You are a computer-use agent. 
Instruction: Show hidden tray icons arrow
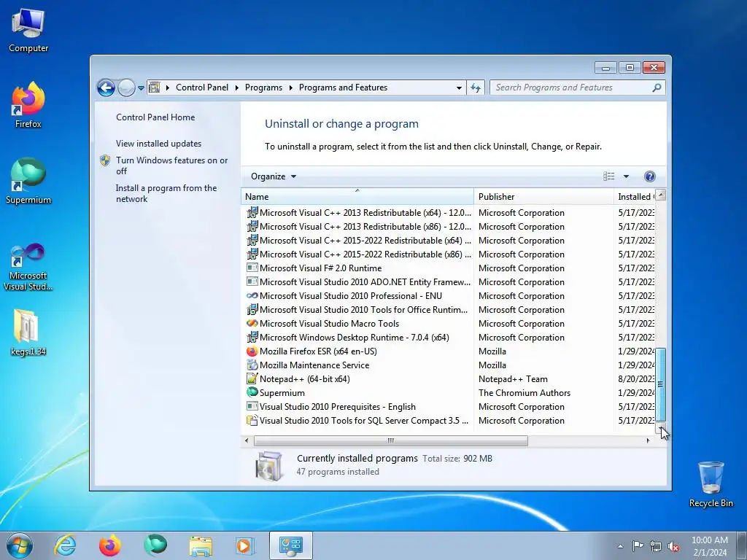[620, 546]
